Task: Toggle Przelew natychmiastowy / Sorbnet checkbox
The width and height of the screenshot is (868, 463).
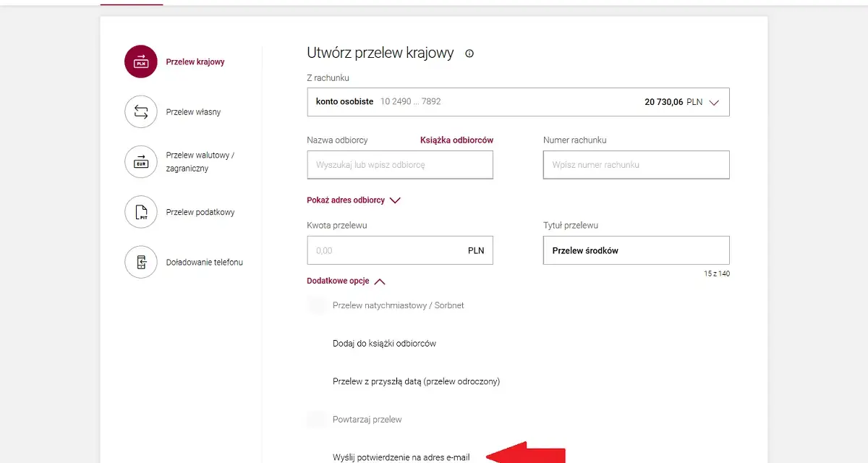Action: (x=317, y=305)
